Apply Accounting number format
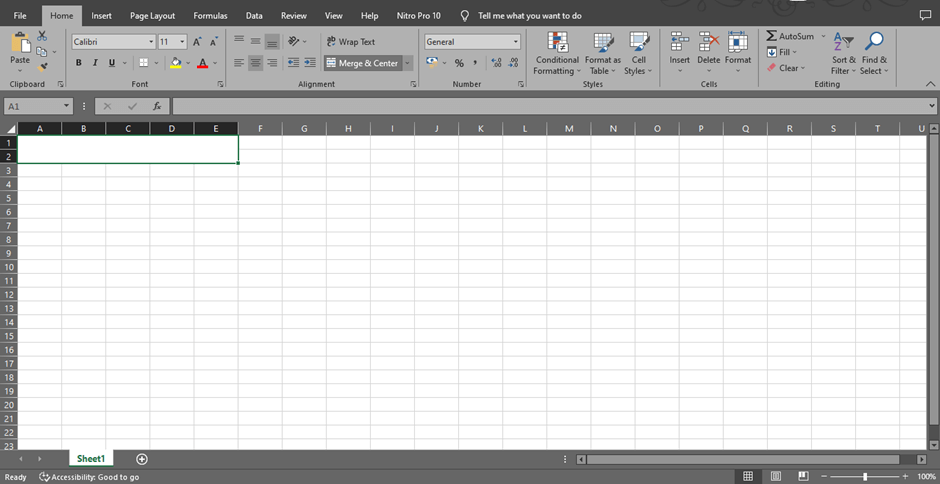The width and height of the screenshot is (940, 484). coord(432,62)
